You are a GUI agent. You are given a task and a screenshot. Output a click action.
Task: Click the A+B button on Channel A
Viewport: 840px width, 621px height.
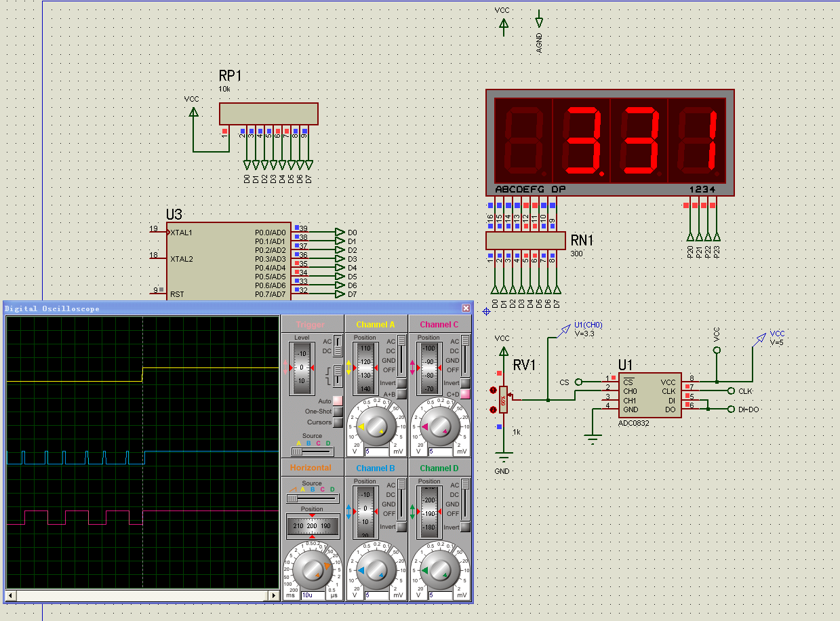pos(401,394)
